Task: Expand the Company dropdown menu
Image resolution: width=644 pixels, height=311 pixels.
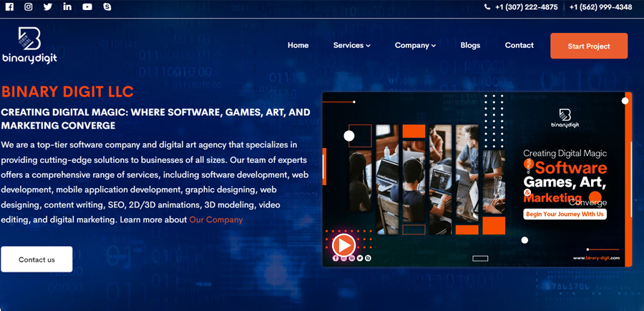Action: (415, 46)
